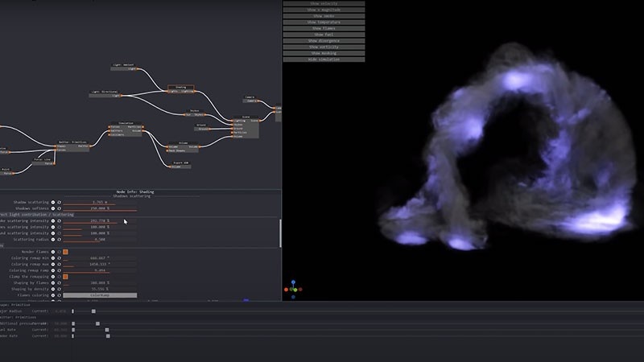Toggle keyframe icon for Flames scattering intensity

pos(53,227)
